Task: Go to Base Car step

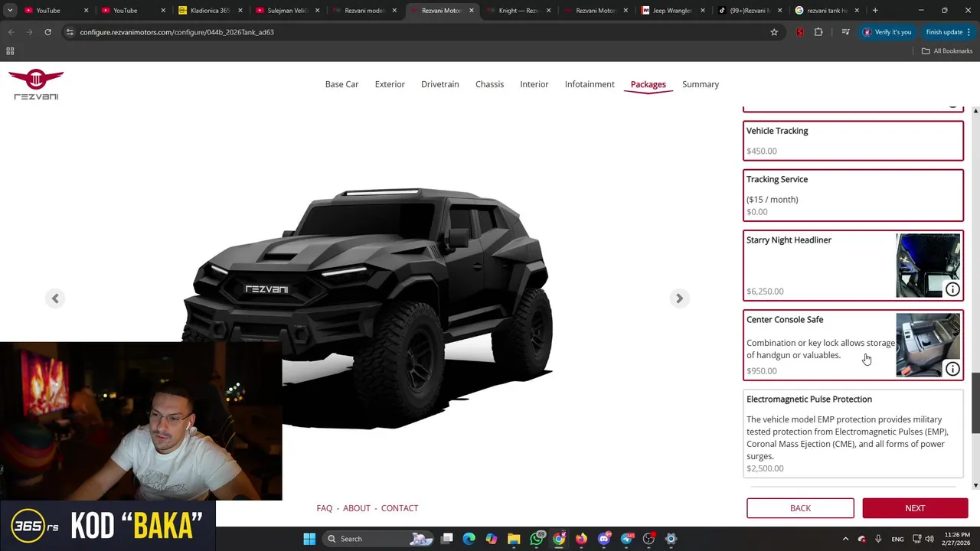Action: pyautogui.click(x=341, y=84)
